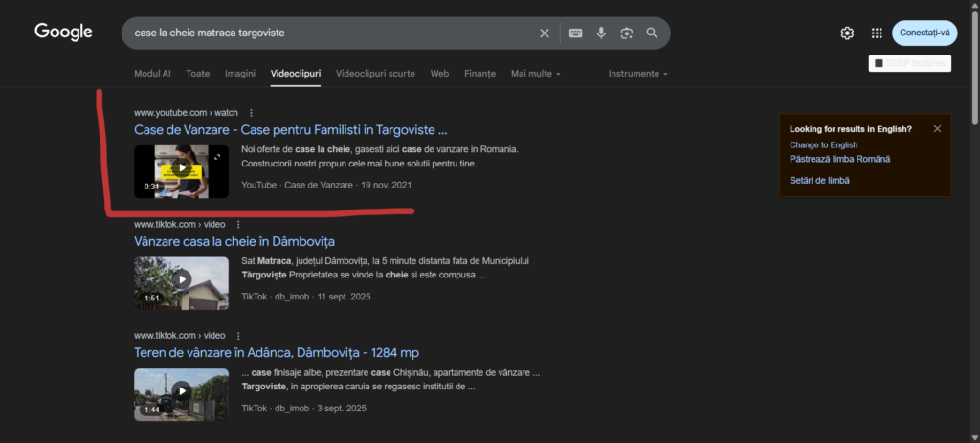The height and width of the screenshot is (443, 980).
Task: Play the Case de Vanzare video thumbnail
Action: click(181, 168)
